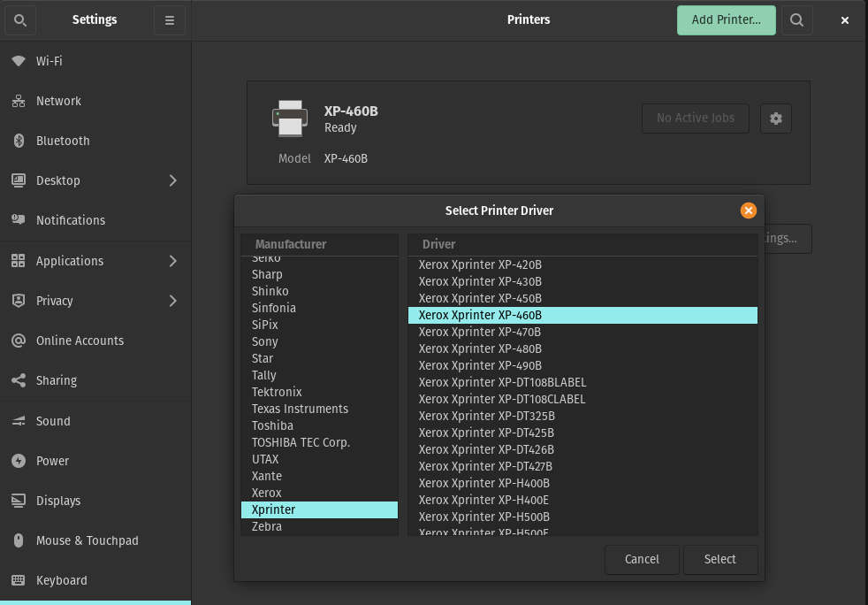The height and width of the screenshot is (605, 868).
Task: Open Wi-Fi settings via its icon
Action: (x=19, y=61)
